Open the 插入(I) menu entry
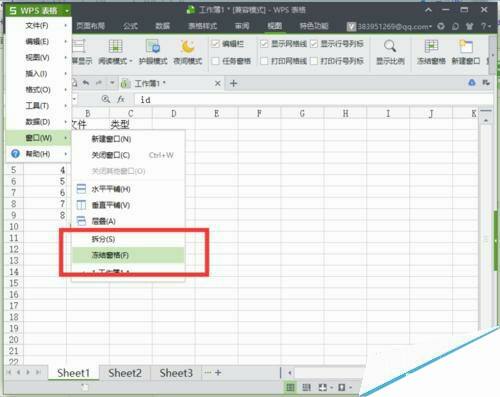Screen dimensions: 500x397 [x=39, y=74]
